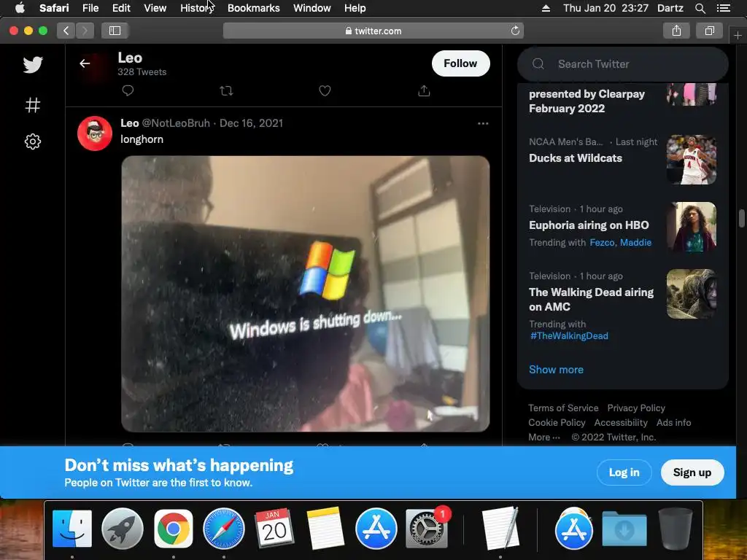Open Privacy Policy link

point(636,408)
